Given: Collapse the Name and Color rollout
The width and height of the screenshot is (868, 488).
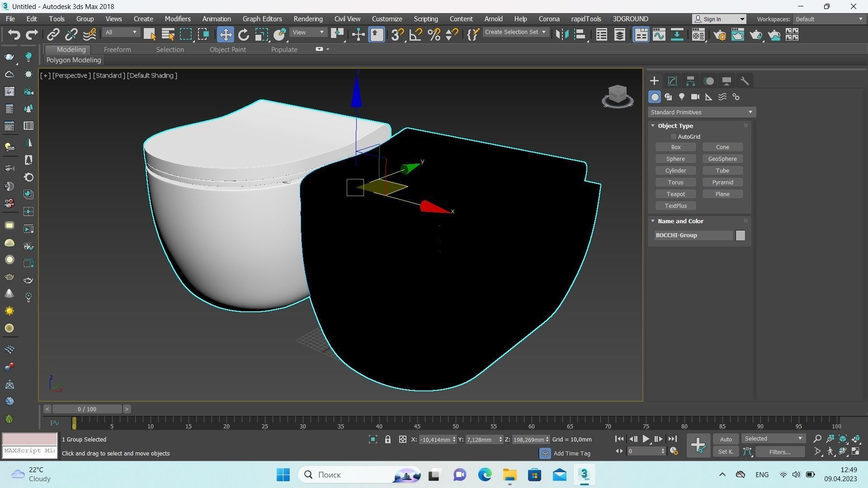Looking at the screenshot, I should pos(653,221).
